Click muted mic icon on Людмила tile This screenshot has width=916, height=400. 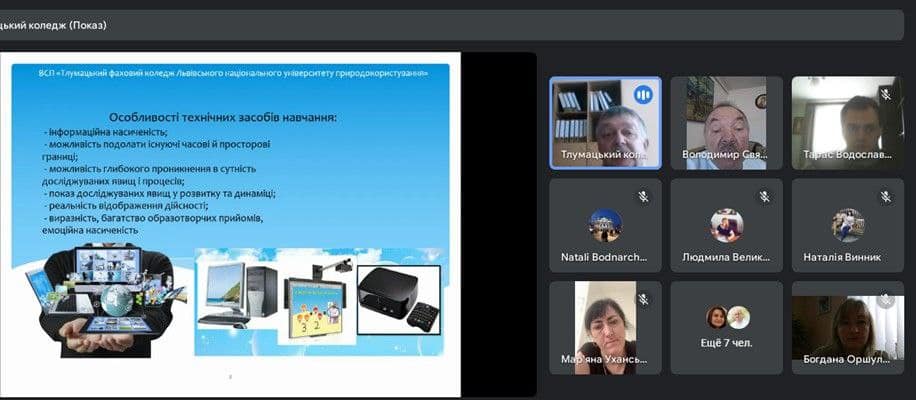click(765, 196)
